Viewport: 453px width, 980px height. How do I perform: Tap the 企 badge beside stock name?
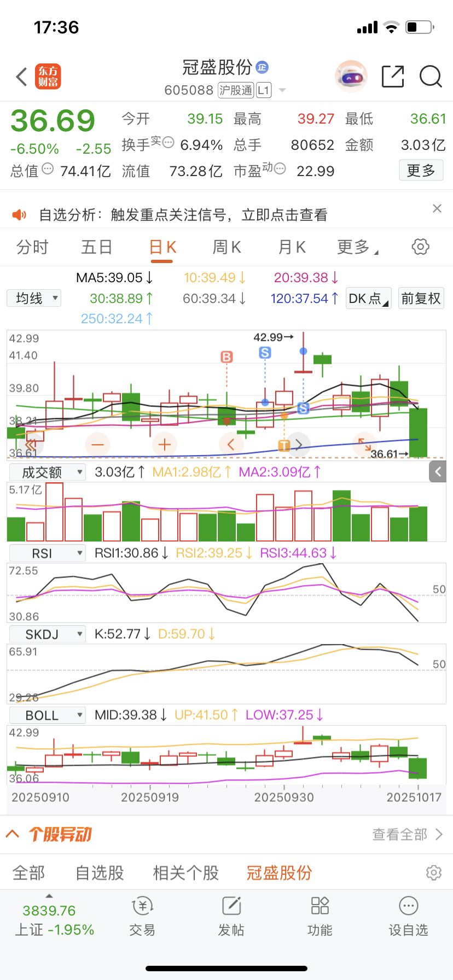(x=262, y=67)
